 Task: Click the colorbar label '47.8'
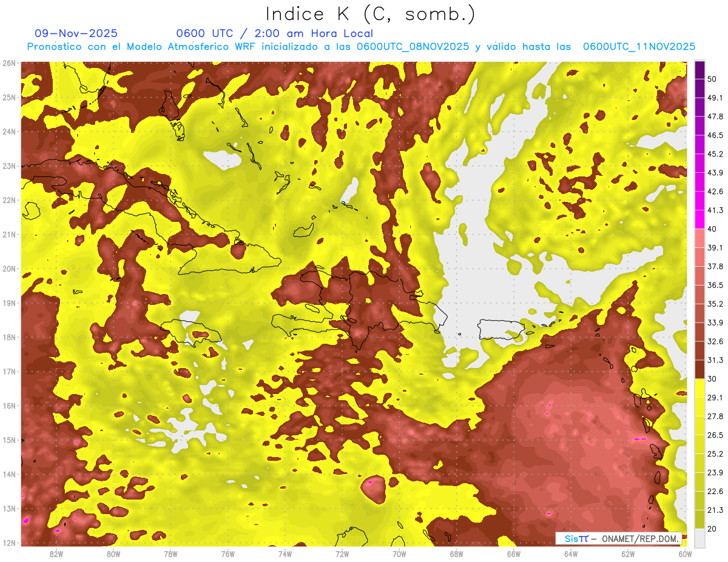[x=716, y=117]
